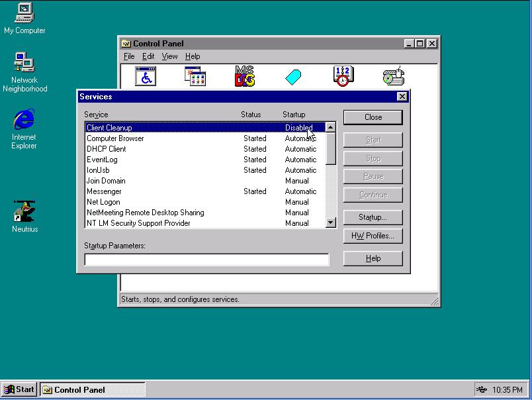Click the cyan tag icon in Control Panel
Image resolution: width=532 pixels, height=400 pixels.
pyautogui.click(x=293, y=77)
